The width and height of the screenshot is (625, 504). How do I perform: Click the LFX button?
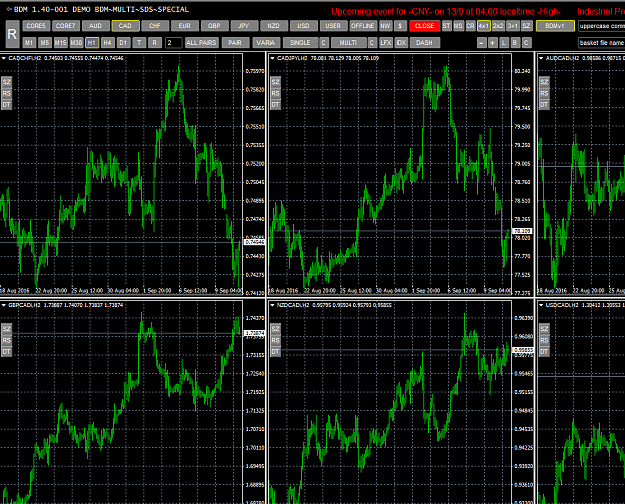(x=386, y=43)
